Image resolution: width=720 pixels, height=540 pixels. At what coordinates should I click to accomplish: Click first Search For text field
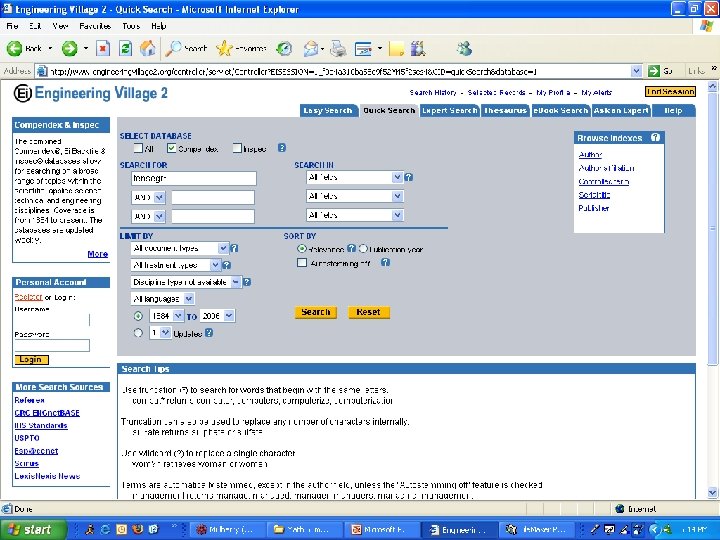tap(193, 178)
